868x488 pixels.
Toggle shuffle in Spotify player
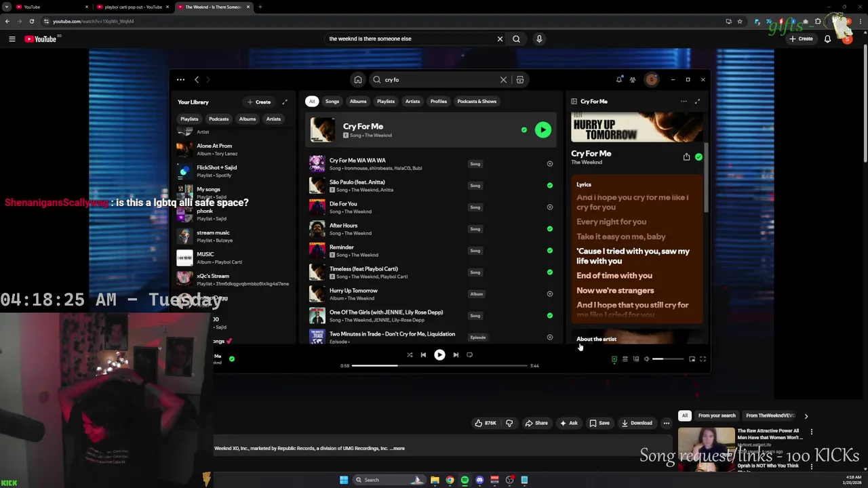pyautogui.click(x=410, y=354)
